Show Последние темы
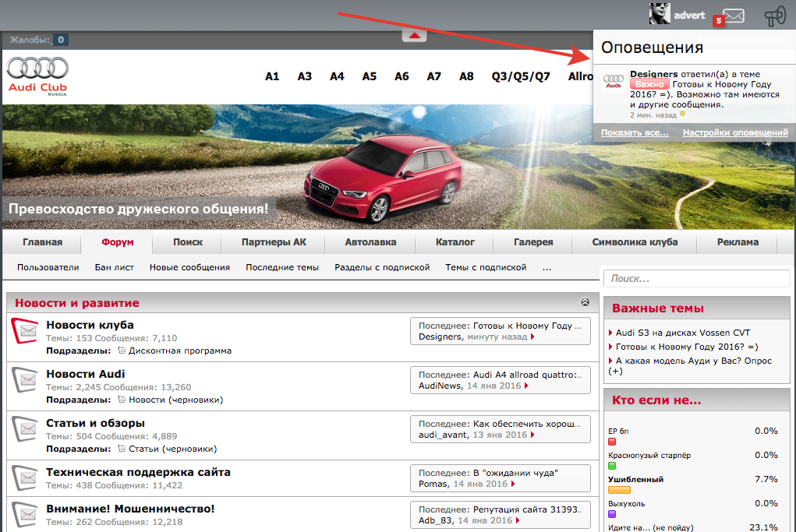The image size is (796, 532). (x=282, y=267)
